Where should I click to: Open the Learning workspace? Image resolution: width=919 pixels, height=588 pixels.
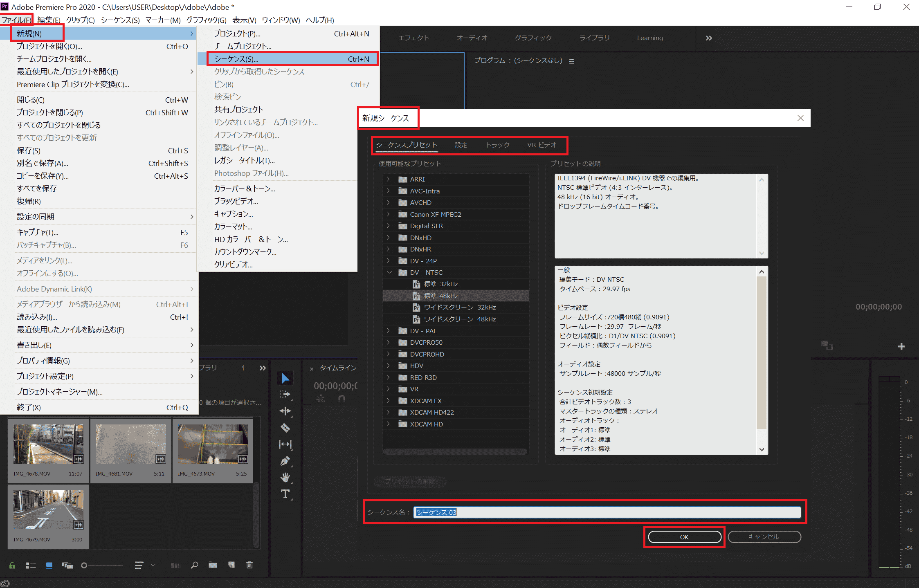[650, 38]
